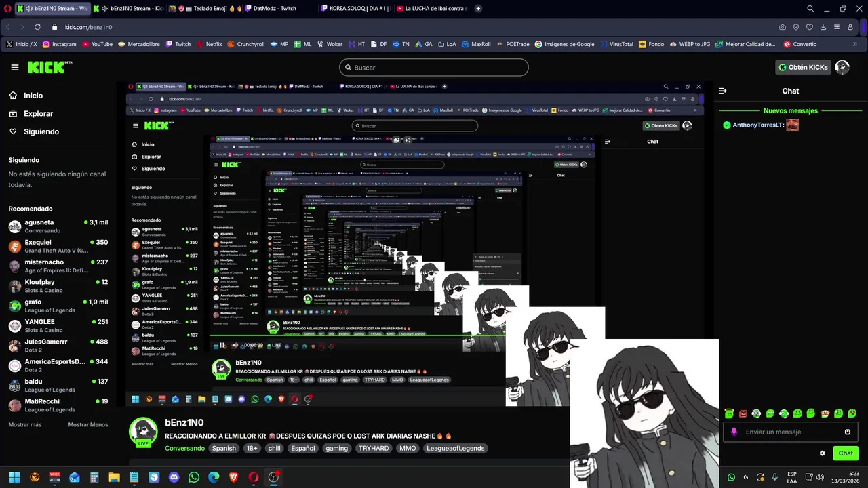Click the browser reload button
Screen dimensions: 868x488
37,27
